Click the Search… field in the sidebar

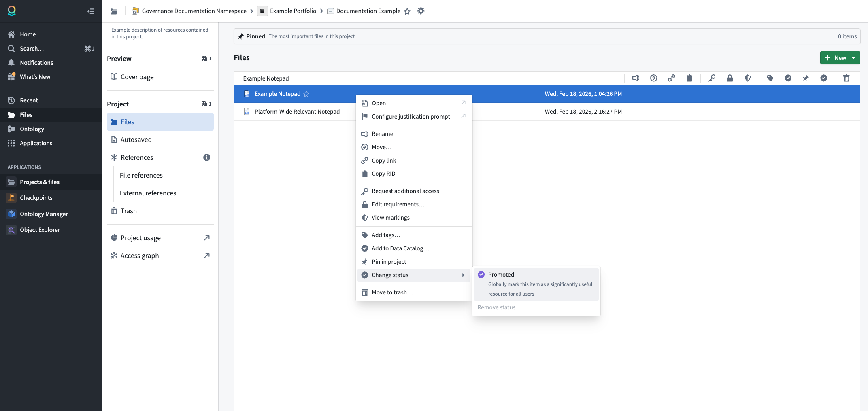[51, 49]
